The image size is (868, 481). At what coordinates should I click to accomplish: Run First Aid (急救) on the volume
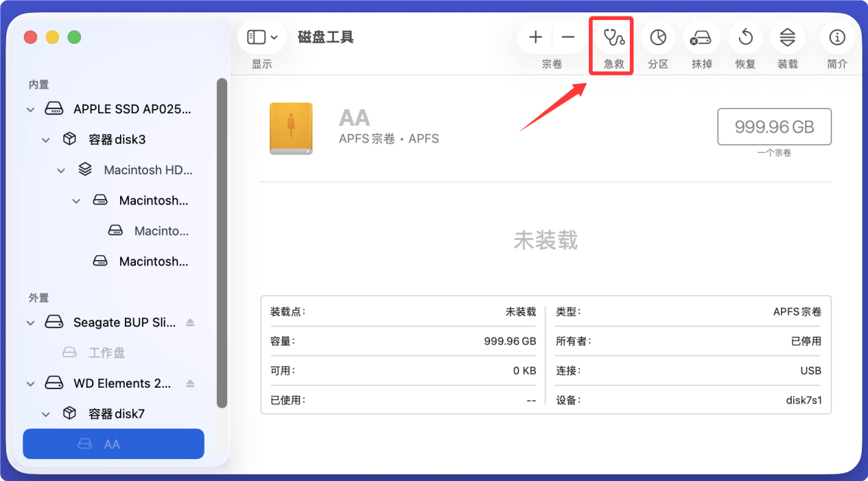[x=611, y=38]
